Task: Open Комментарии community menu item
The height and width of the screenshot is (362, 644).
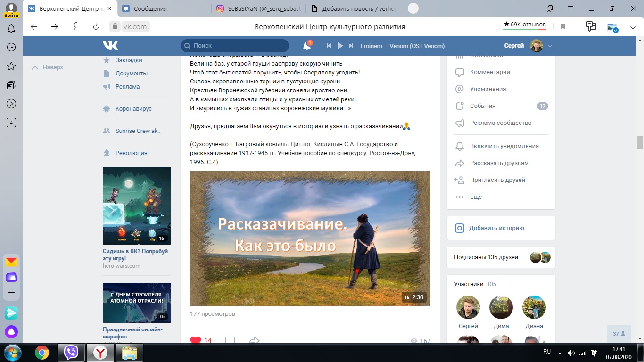Action: [x=490, y=72]
